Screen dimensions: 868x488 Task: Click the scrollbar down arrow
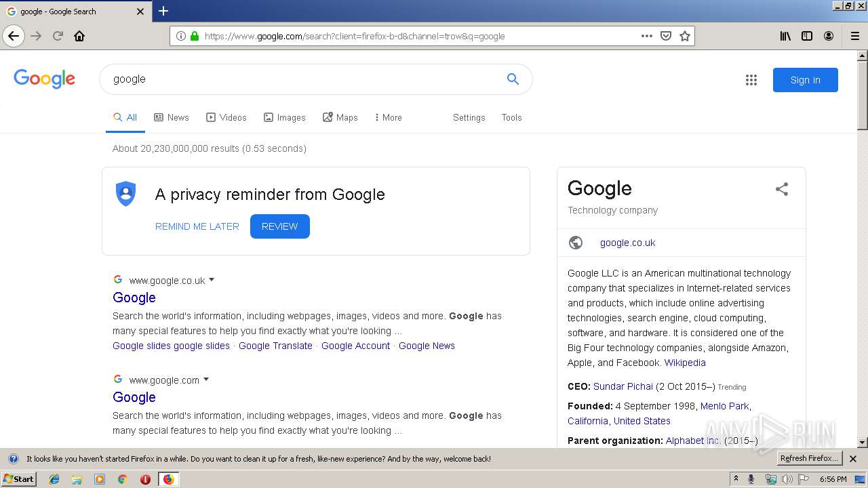[x=862, y=442]
